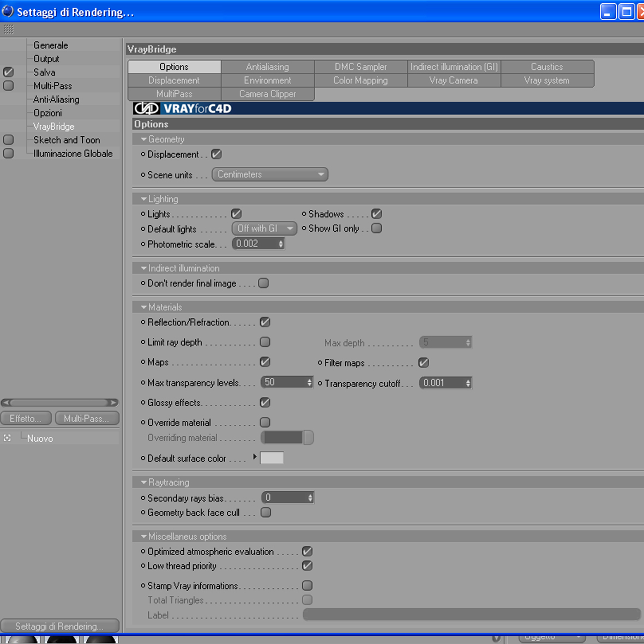The width and height of the screenshot is (644, 644).
Task: Select Anti-Aliasing in the settings tree
Action: pos(56,99)
